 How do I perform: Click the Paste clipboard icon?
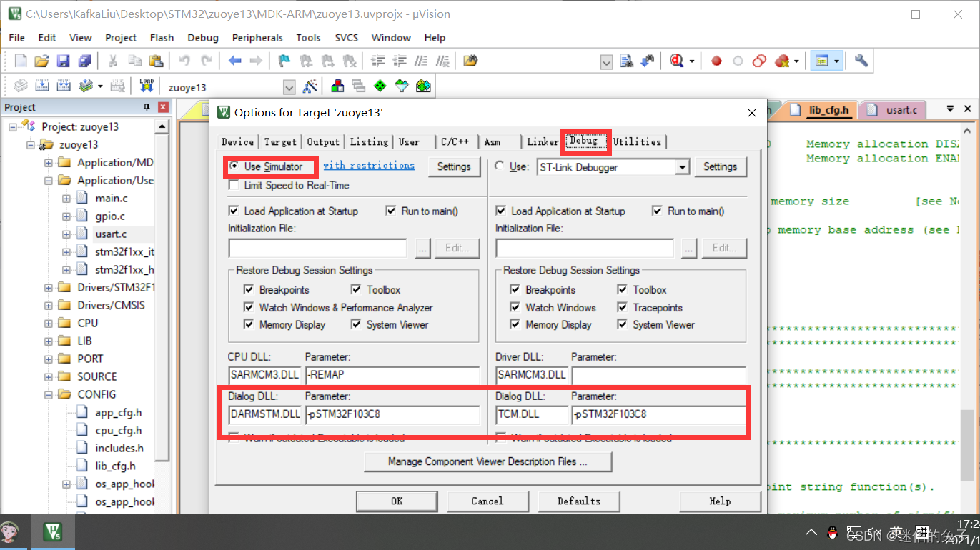coord(155,61)
